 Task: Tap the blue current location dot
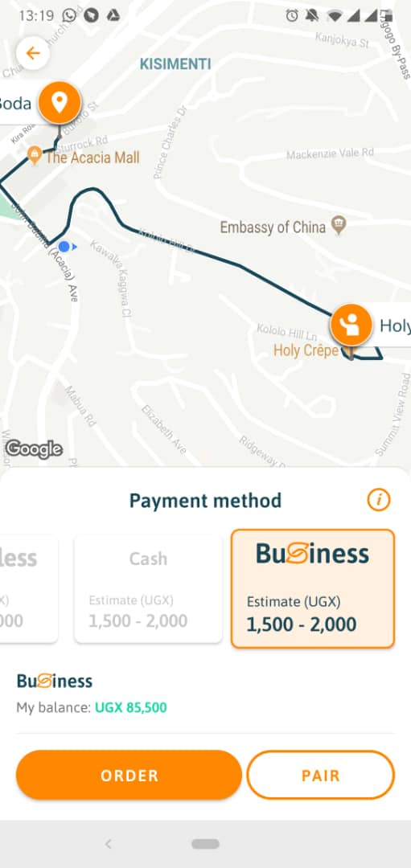pos(65,247)
